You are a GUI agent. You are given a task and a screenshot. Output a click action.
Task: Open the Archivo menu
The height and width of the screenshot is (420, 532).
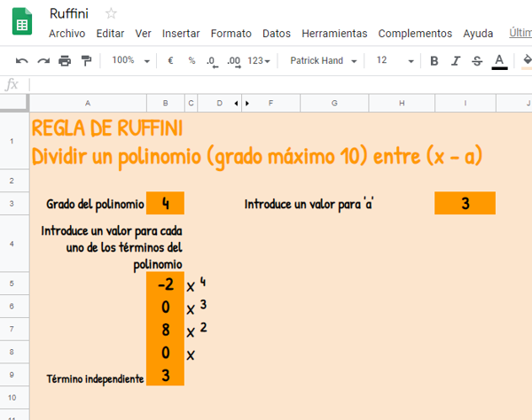pos(66,34)
